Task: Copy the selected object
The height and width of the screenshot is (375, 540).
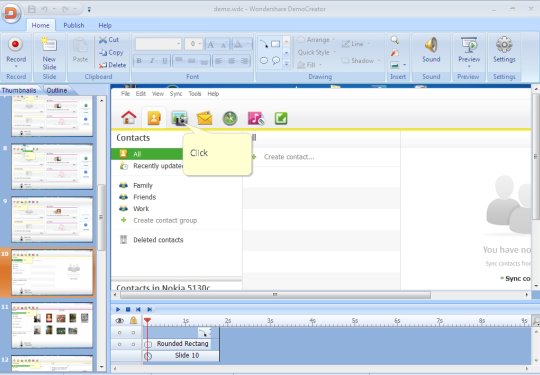Action: (x=111, y=53)
